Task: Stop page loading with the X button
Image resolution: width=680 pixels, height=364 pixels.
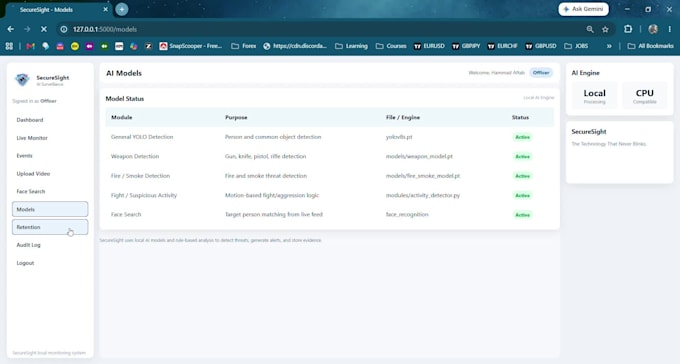Action: click(44, 29)
